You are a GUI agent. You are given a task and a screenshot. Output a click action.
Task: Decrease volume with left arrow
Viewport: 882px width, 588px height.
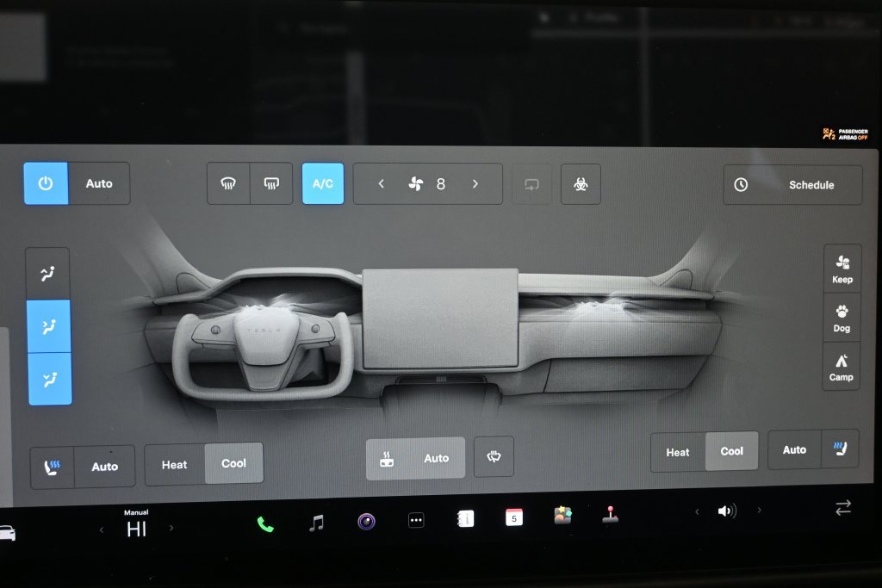[x=697, y=511]
